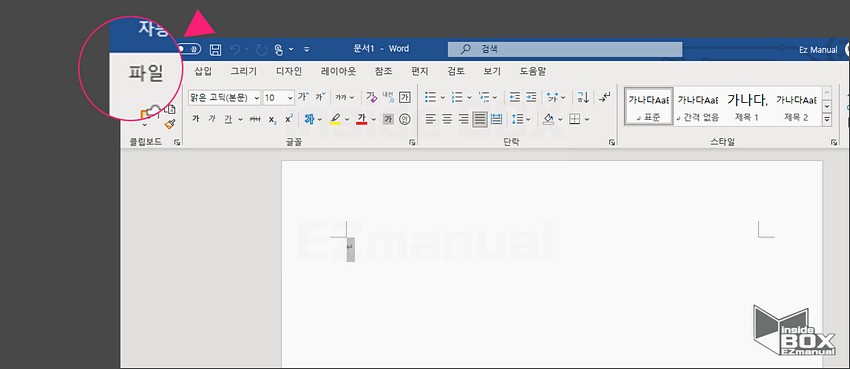Click the character border 가 box icon
Image resolution: width=850 pixels, height=369 pixels.
(404, 98)
